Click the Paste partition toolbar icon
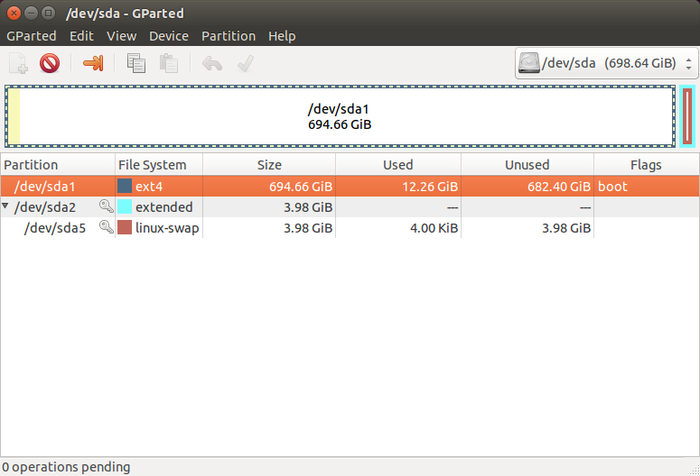The width and height of the screenshot is (700, 476). coord(168,64)
